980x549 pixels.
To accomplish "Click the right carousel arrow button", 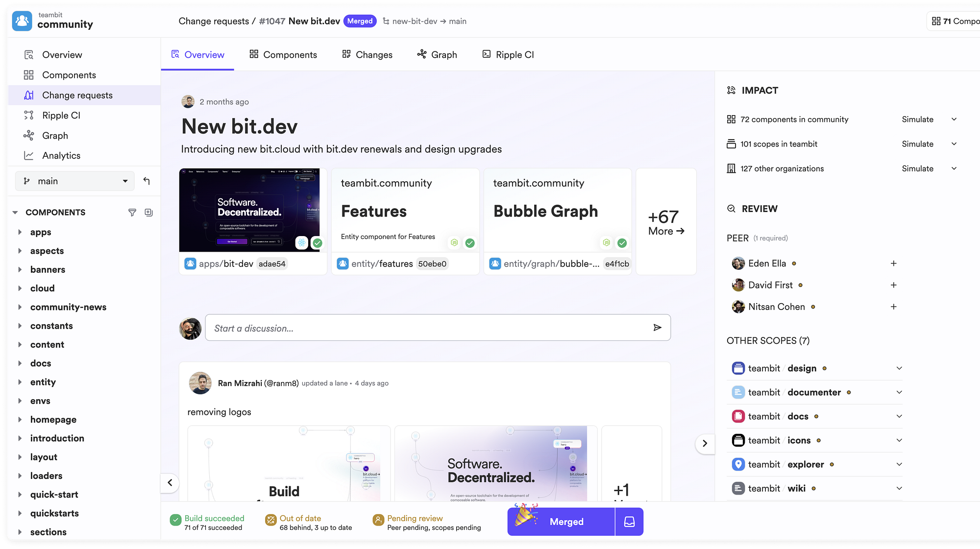I will tap(705, 443).
